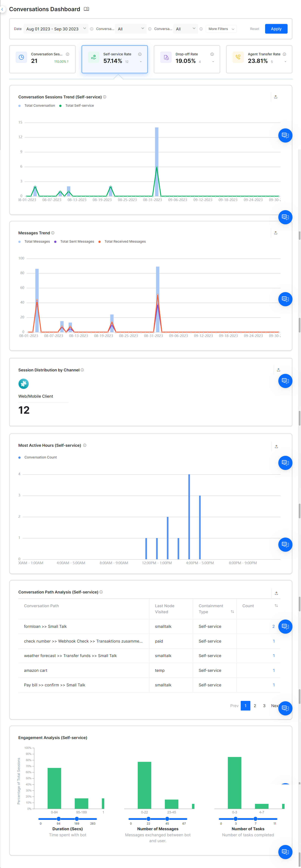The image size is (301, 868).
Task: Go to page 2 of path table
Action: (x=255, y=706)
